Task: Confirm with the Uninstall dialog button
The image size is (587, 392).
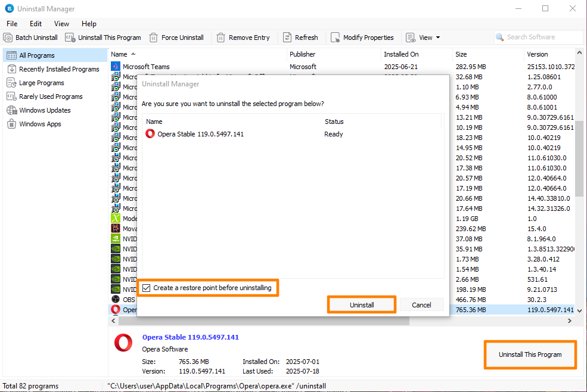Action: coord(362,304)
